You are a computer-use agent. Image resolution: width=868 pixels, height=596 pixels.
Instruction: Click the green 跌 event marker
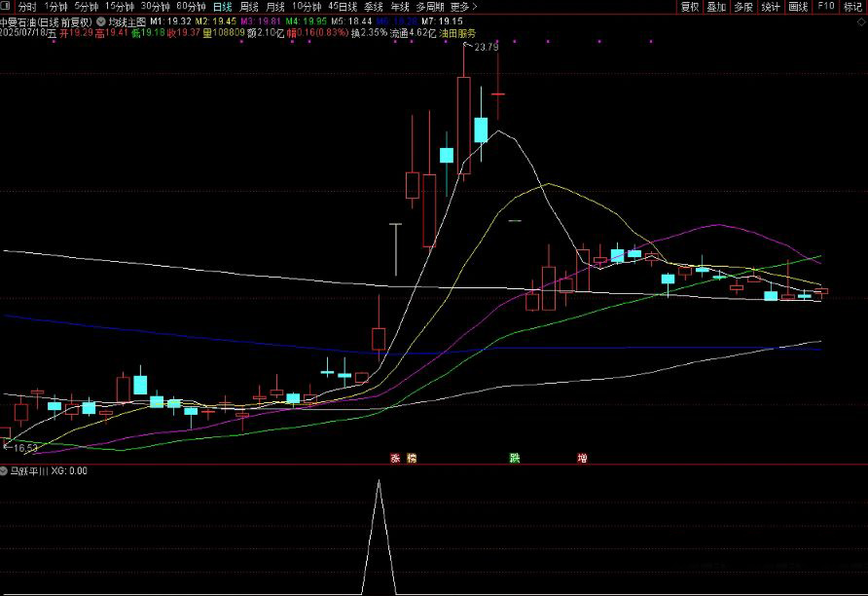514,457
